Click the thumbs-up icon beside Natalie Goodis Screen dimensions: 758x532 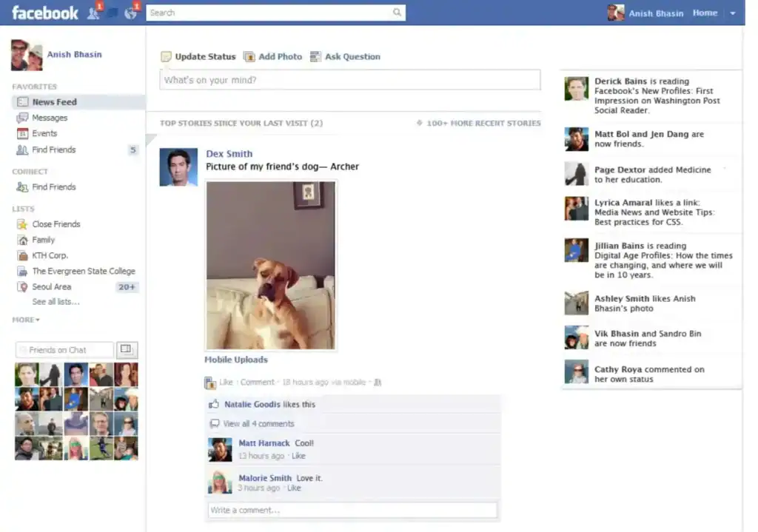[x=214, y=404]
